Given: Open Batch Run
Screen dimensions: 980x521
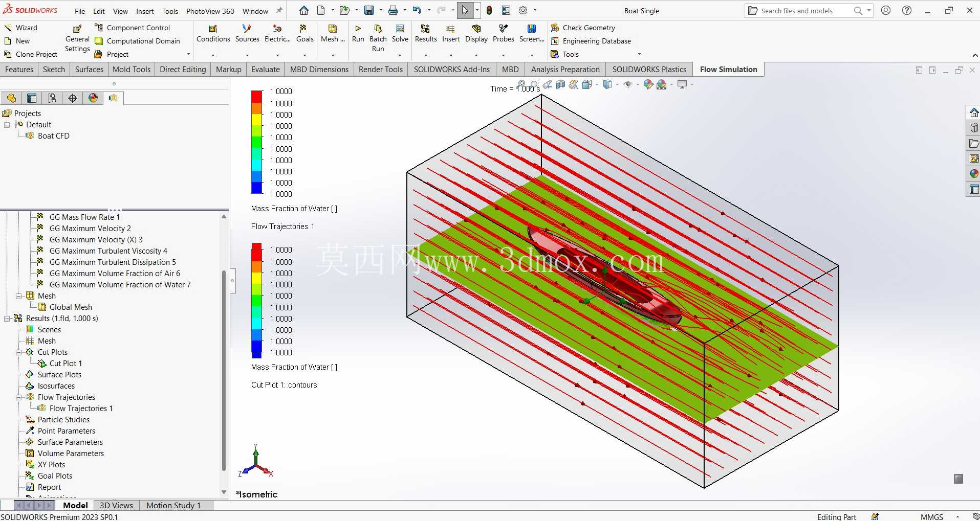Looking at the screenshot, I should (x=378, y=38).
